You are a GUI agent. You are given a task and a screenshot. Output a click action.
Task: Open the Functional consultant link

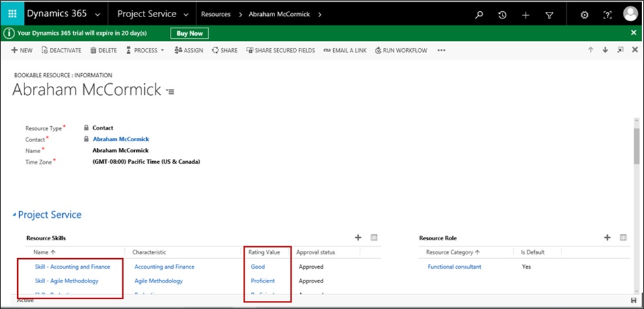(454, 266)
